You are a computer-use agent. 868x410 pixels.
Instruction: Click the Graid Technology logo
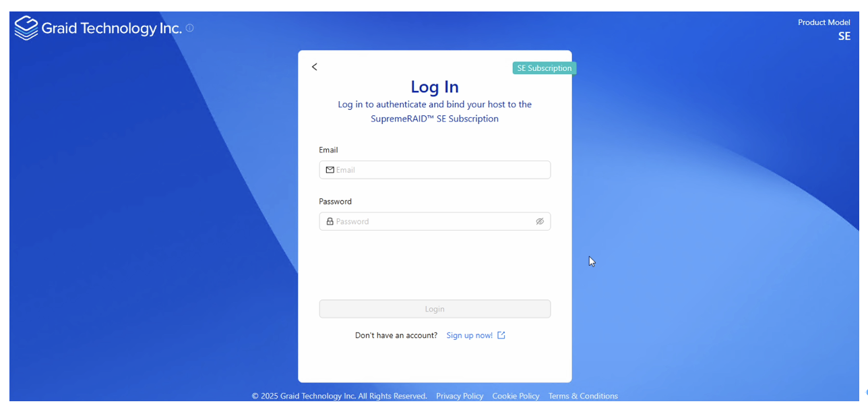(26, 28)
